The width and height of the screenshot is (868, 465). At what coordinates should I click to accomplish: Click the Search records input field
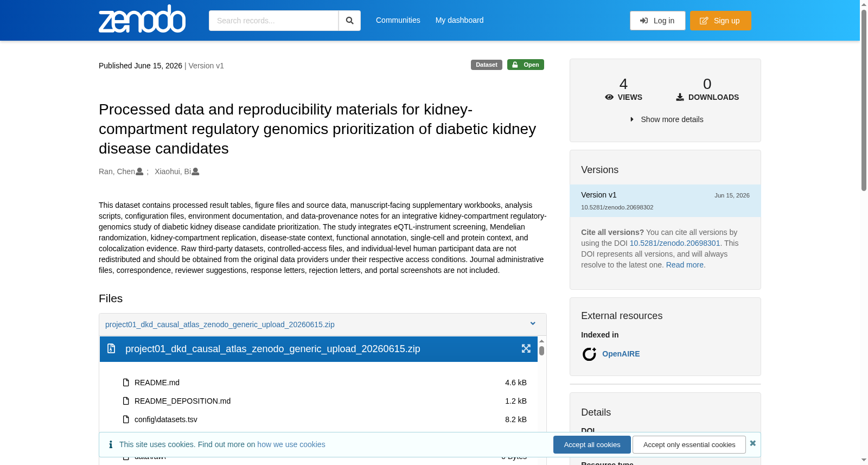(x=273, y=21)
